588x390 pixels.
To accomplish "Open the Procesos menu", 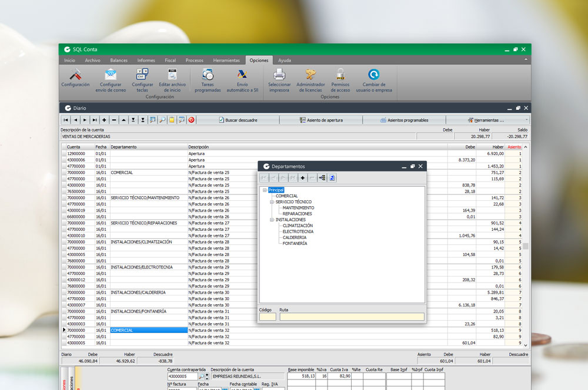I will [193, 60].
